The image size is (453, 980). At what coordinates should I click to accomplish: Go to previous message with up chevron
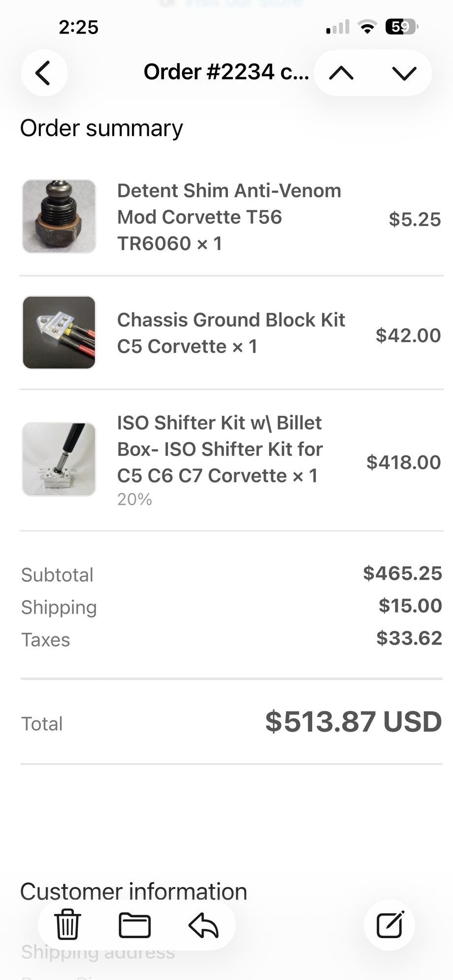tap(341, 73)
